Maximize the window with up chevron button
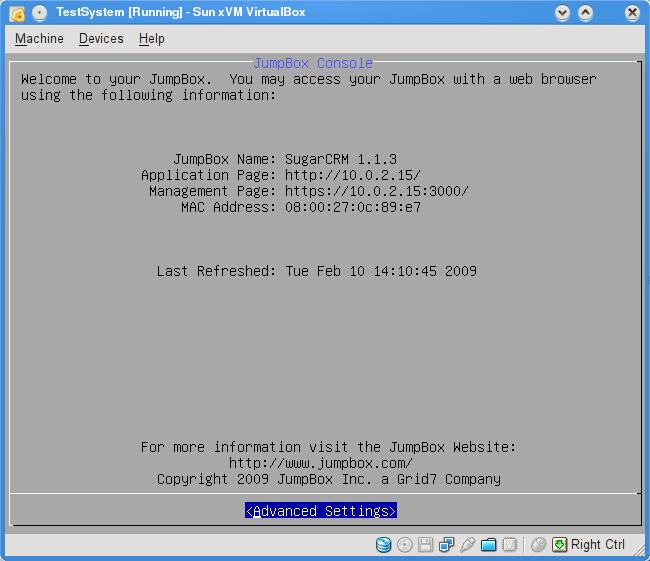Screen dimensions: 650x561 585,13
